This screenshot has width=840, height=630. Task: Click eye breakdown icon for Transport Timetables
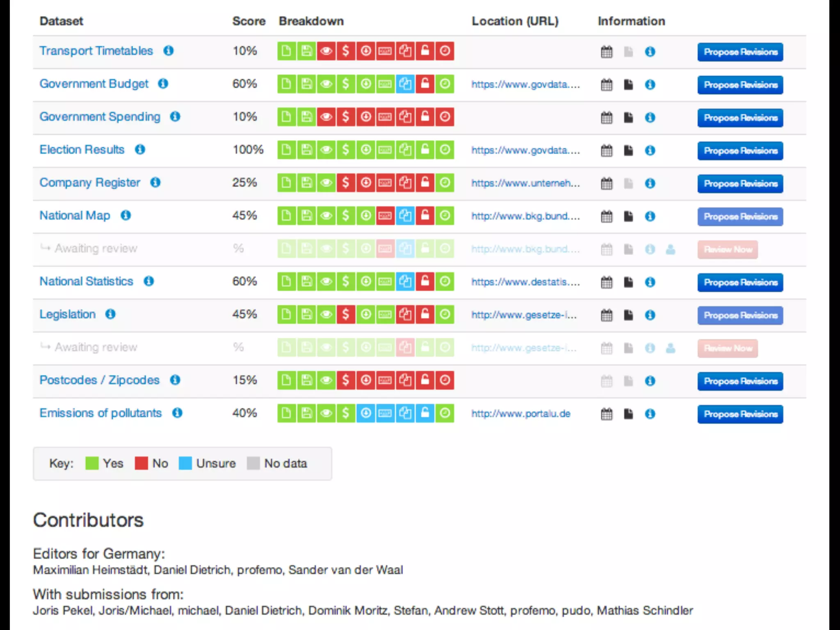point(326,51)
